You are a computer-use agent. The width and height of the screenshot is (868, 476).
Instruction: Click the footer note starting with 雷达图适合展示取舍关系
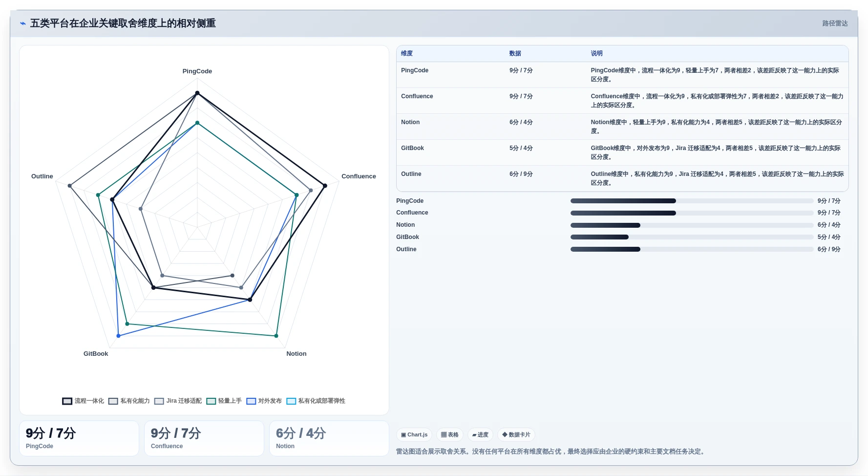coord(551,452)
